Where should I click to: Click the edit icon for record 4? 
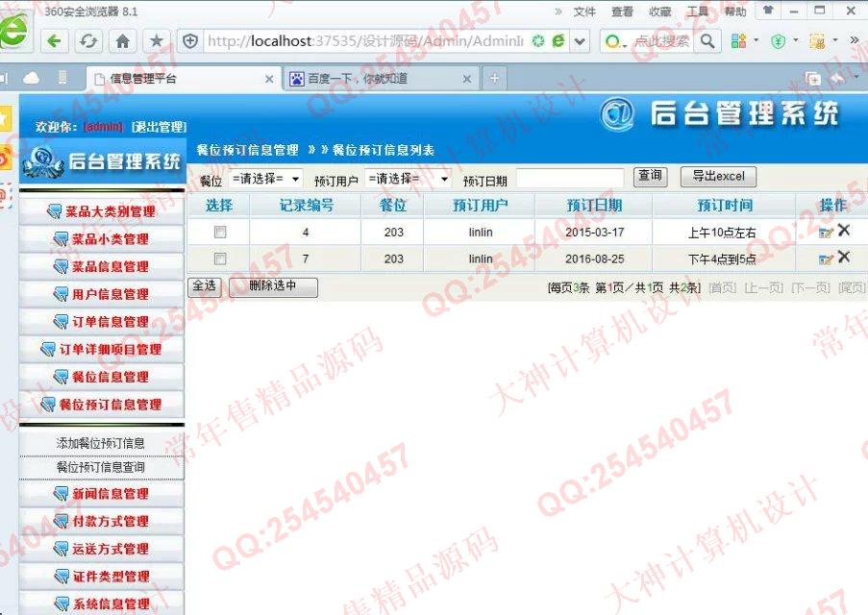click(x=825, y=232)
